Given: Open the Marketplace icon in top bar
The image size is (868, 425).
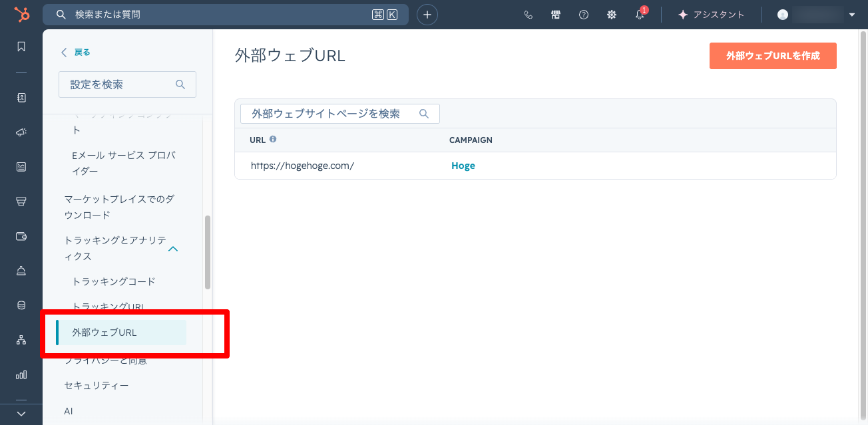Looking at the screenshot, I should point(556,15).
